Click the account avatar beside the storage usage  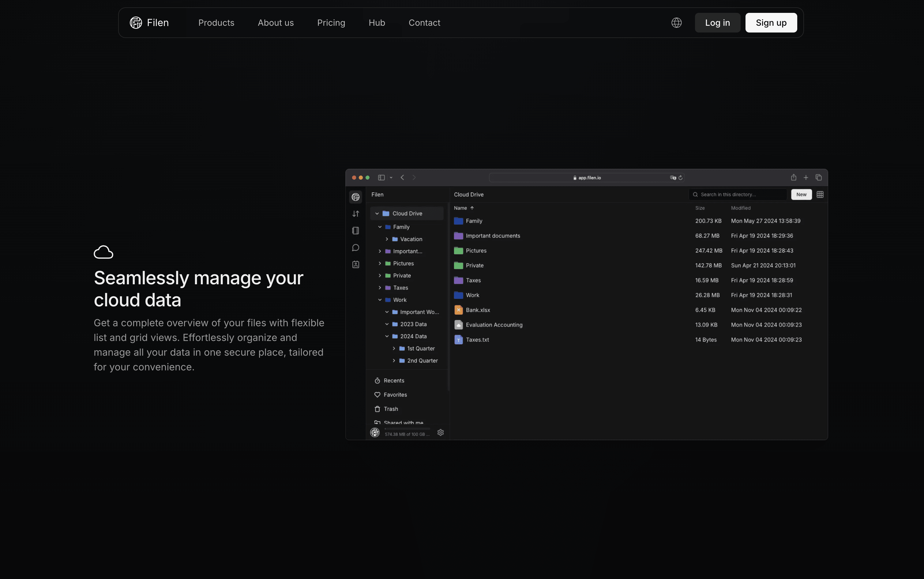pos(375,432)
